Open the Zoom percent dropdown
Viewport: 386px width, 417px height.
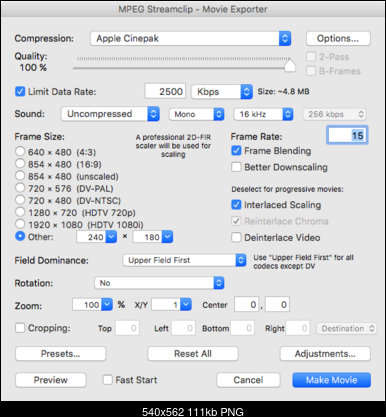[x=107, y=304]
